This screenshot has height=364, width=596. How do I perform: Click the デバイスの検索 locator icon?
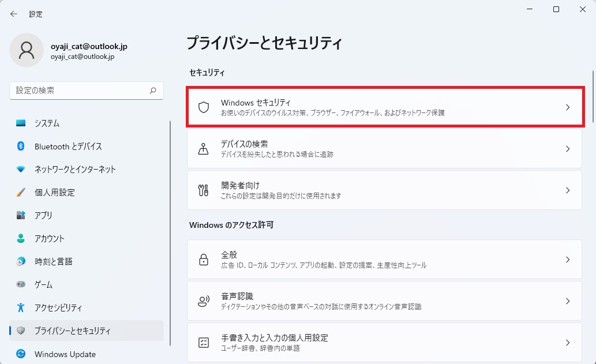tap(203, 149)
